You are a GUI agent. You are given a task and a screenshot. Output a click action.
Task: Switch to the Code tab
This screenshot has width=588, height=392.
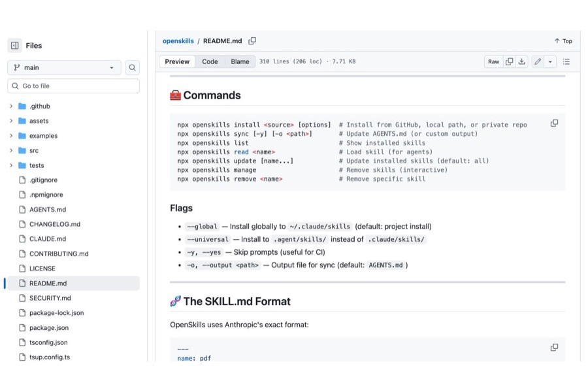210,61
